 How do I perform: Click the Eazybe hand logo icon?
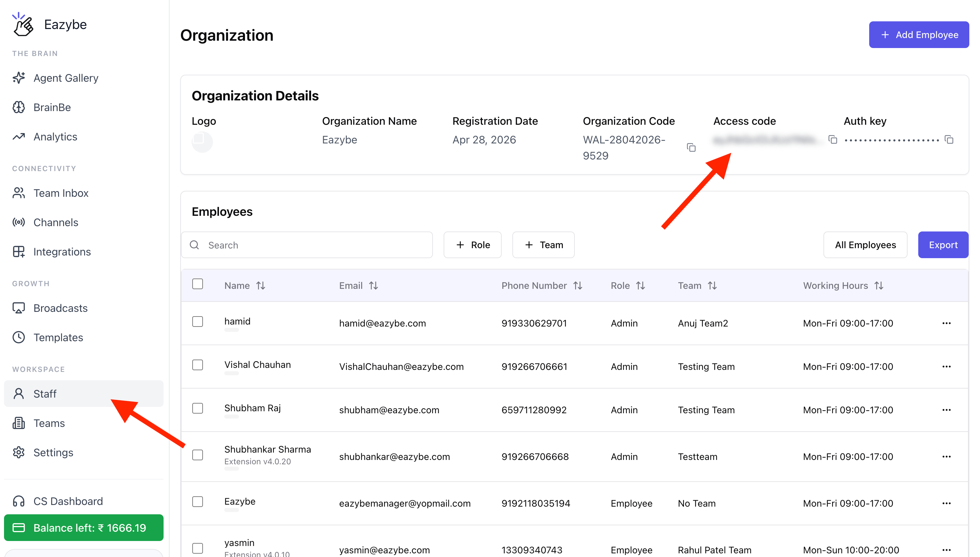(23, 24)
